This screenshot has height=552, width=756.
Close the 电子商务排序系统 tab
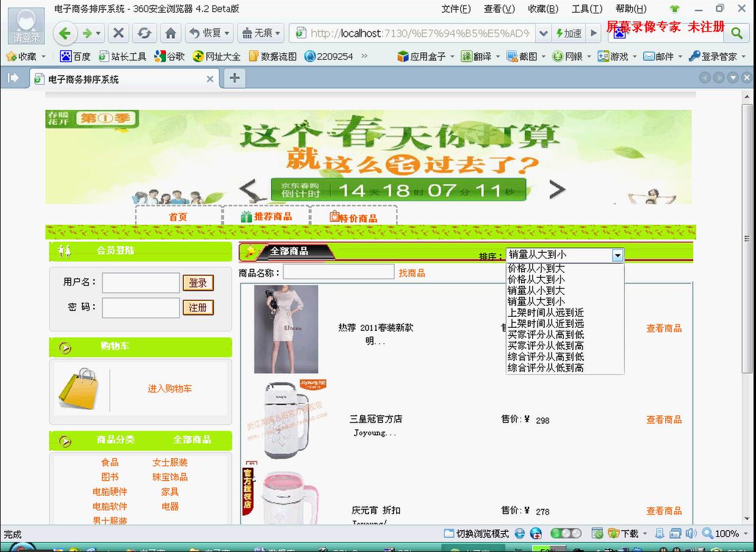coord(210,79)
